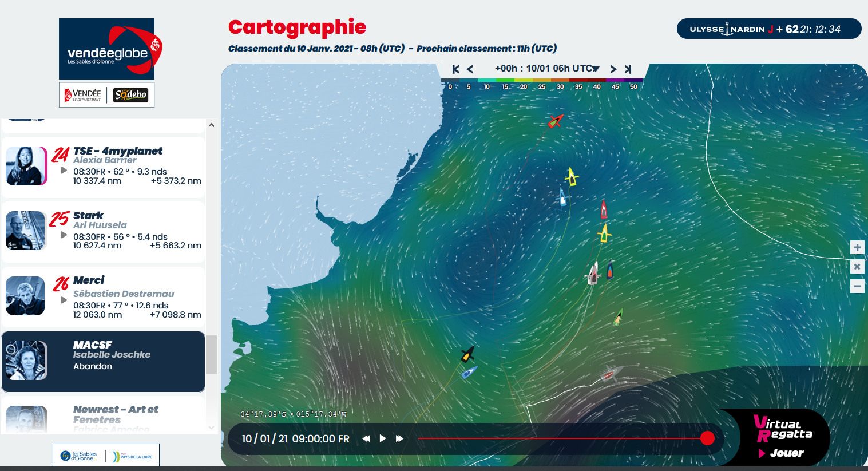Play the race timeline animation
Image resolution: width=868 pixels, height=471 pixels.
tap(383, 438)
